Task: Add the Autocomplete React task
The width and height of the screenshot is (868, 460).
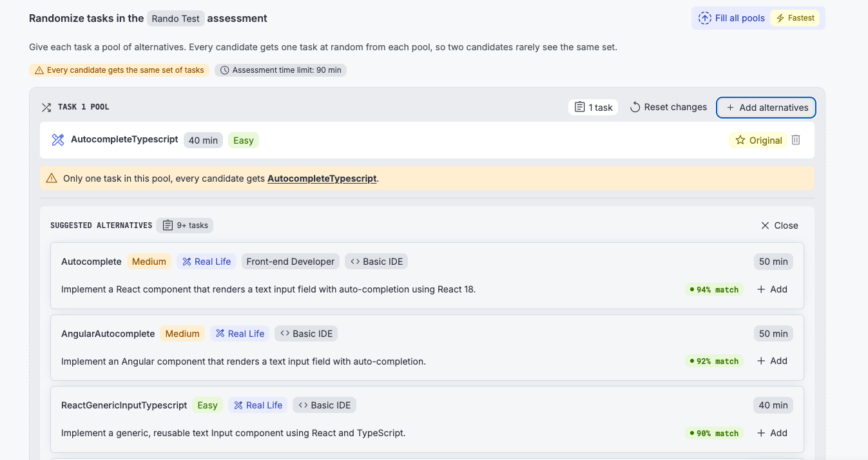Action: click(x=772, y=289)
